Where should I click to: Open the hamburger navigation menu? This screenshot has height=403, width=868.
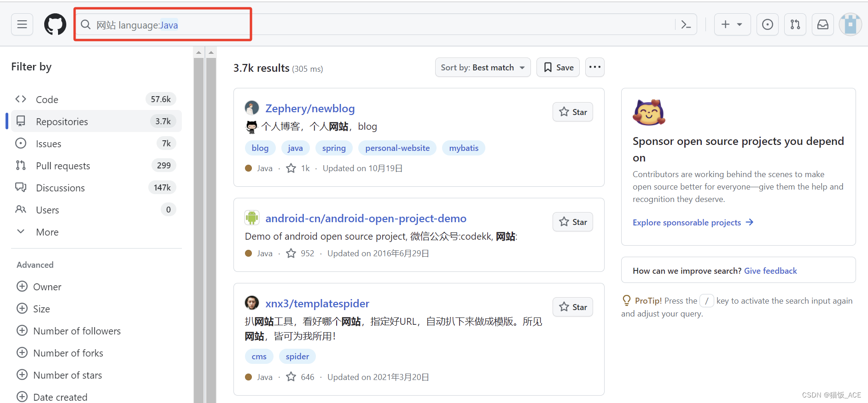pyautogui.click(x=22, y=24)
